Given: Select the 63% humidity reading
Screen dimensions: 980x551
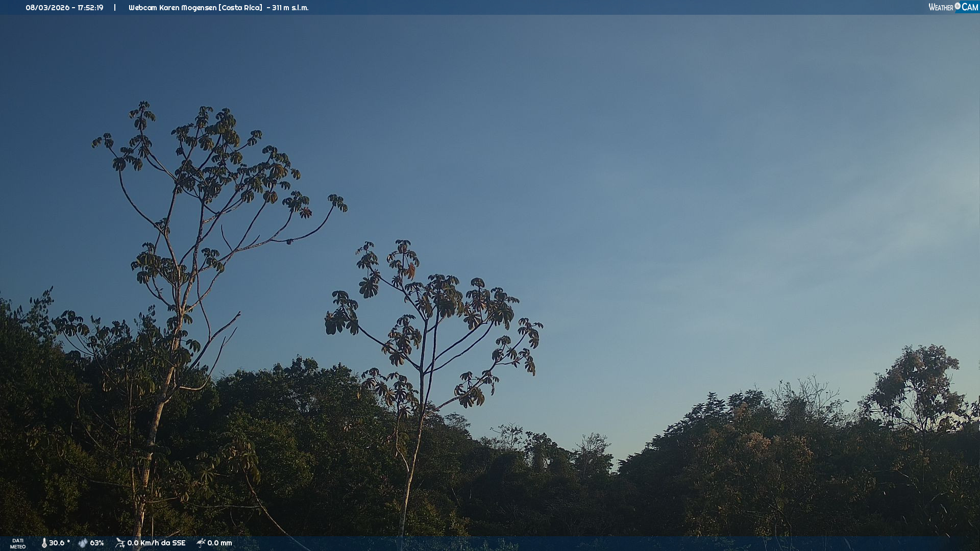Looking at the screenshot, I should pyautogui.click(x=97, y=543).
